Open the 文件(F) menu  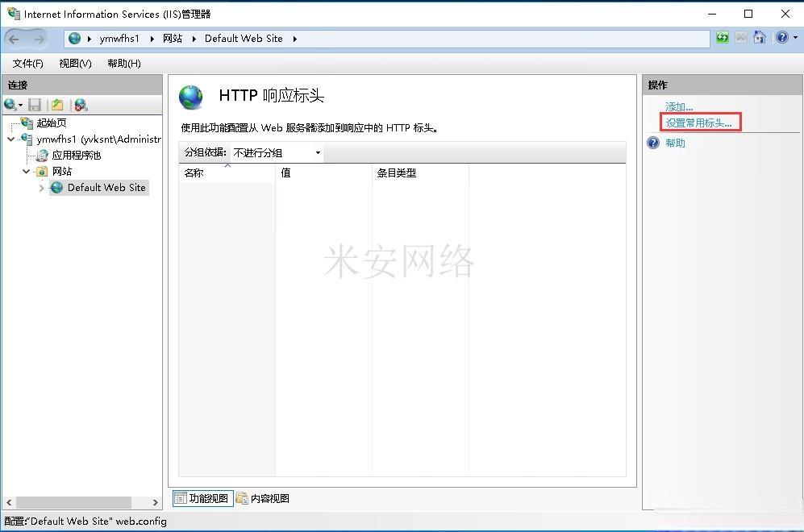27,63
